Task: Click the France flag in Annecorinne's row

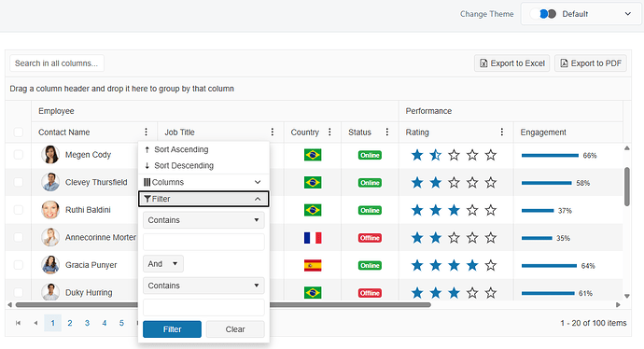Action: coord(313,238)
